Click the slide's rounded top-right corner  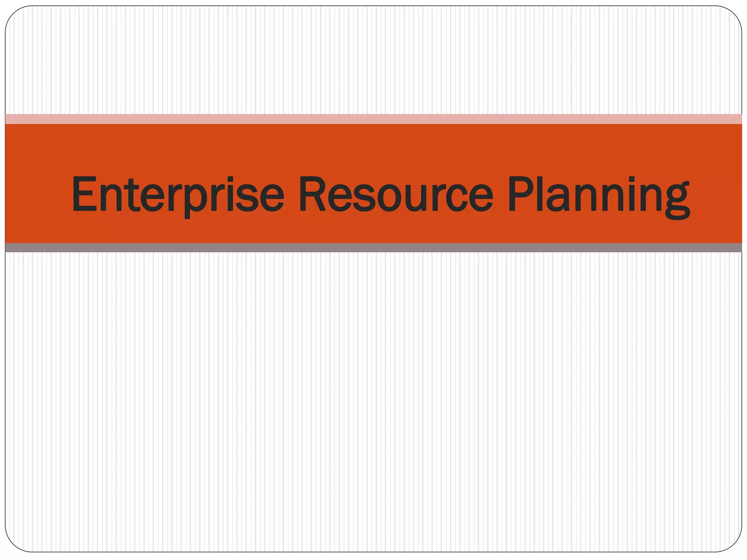point(734,14)
